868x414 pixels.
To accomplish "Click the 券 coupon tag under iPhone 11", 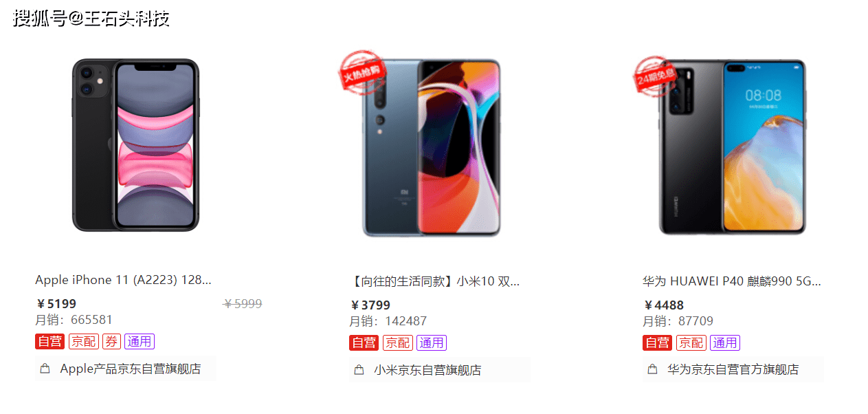I will click(x=111, y=341).
